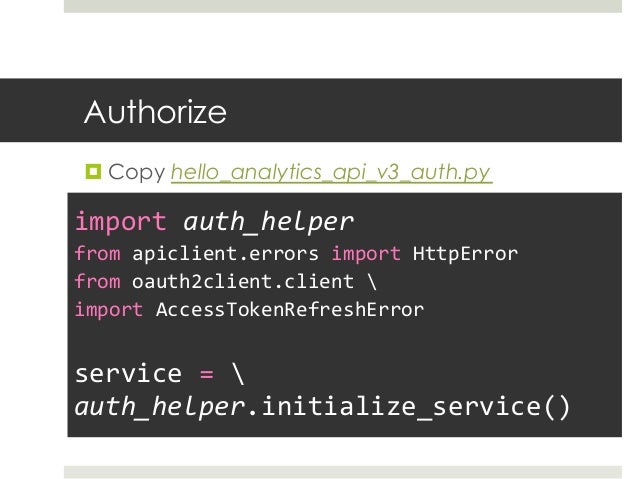Click 'apiclient.errors' in the code

click(x=225, y=254)
